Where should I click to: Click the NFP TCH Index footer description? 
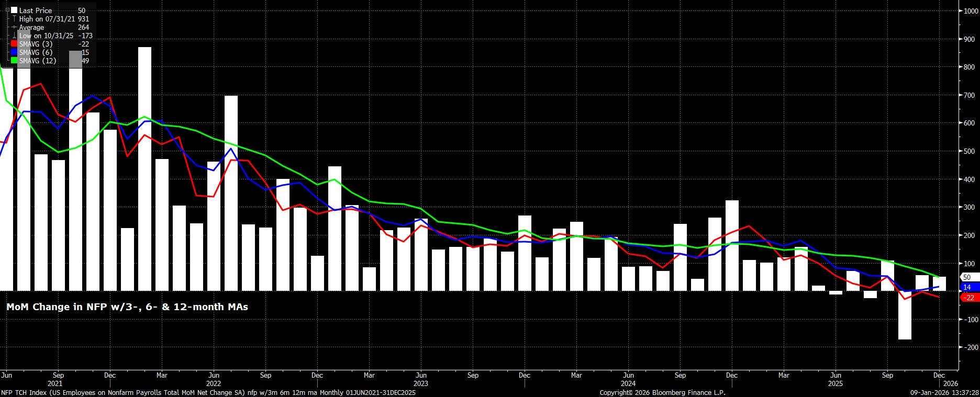pos(208,392)
